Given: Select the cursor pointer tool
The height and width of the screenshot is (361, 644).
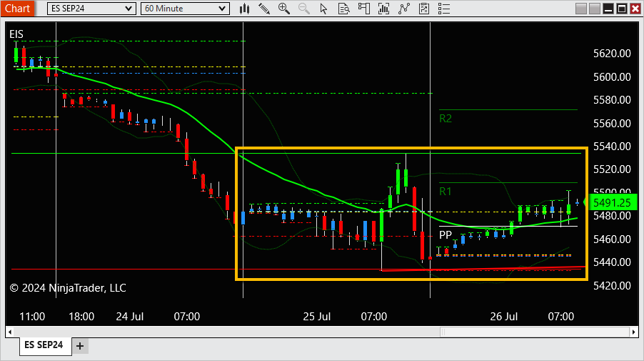Looking at the screenshot, I should click(x=323, y=9).
